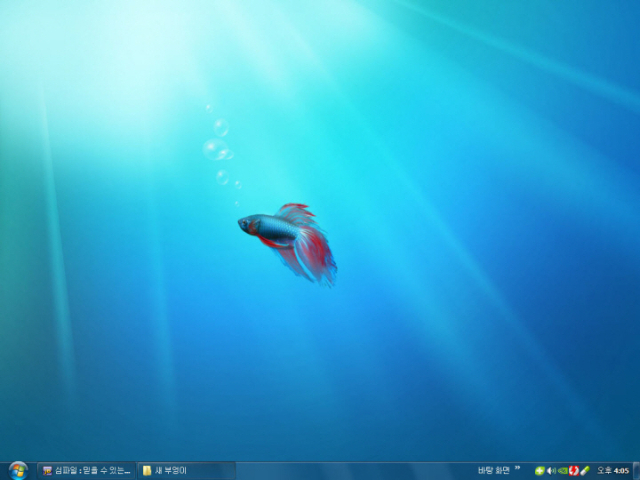Screen dimensions: 640x480
Task: Open the speaker volume tray icon
Action: [x=551, y=471]
